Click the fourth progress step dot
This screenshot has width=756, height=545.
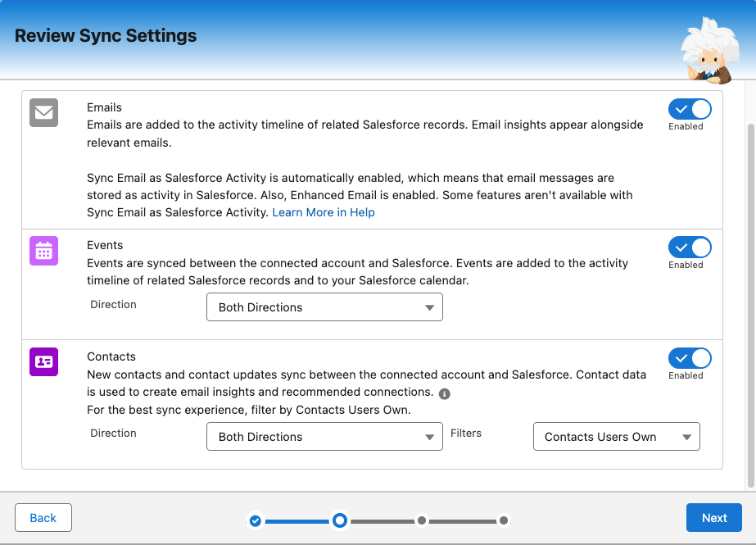point(504,520)
